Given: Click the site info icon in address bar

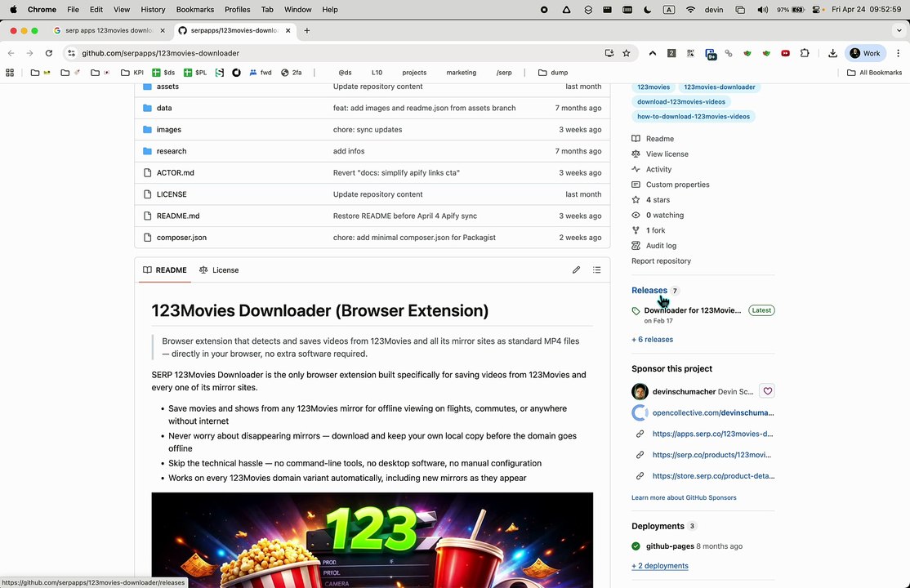Looking at the screenshot, I should click(71, 53).
